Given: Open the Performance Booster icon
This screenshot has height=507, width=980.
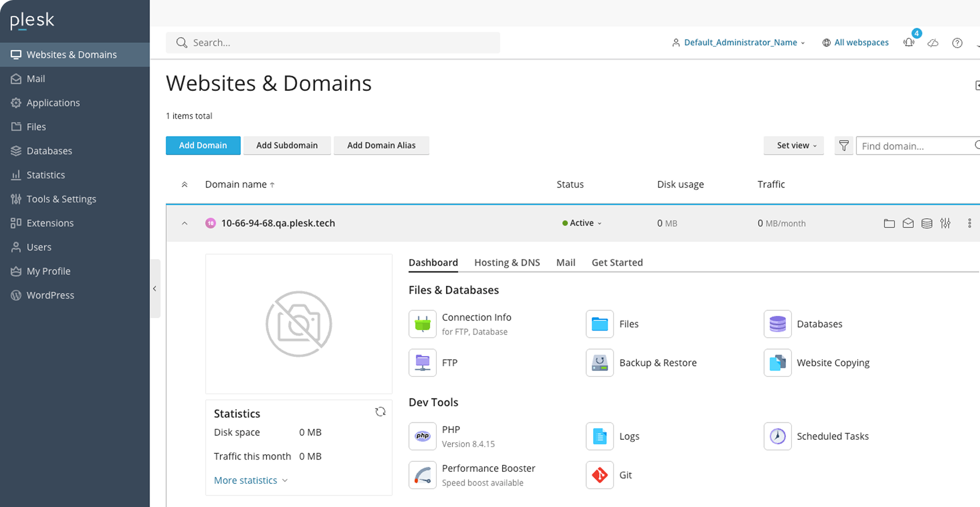Looking at the screenshot, I should coord(422,475).
